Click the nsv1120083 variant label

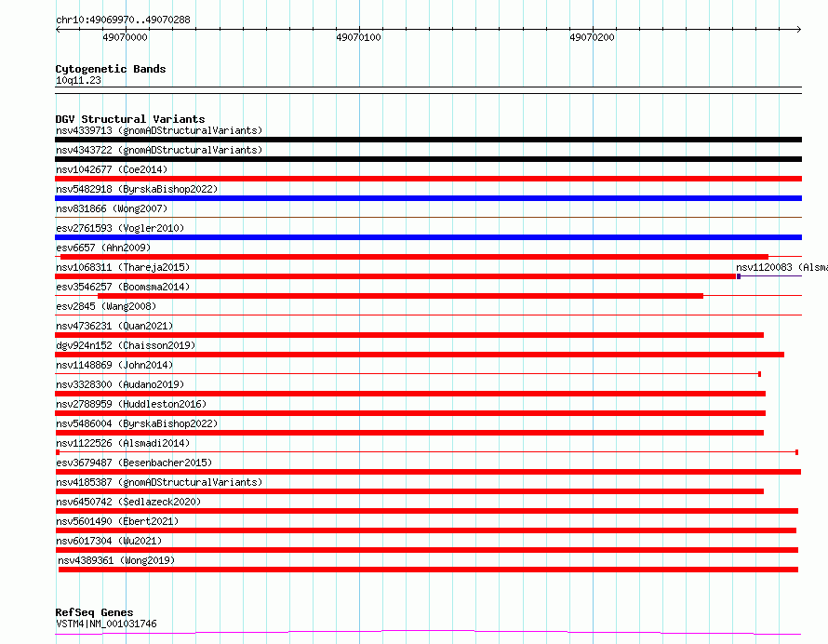(x=781, y=267)
